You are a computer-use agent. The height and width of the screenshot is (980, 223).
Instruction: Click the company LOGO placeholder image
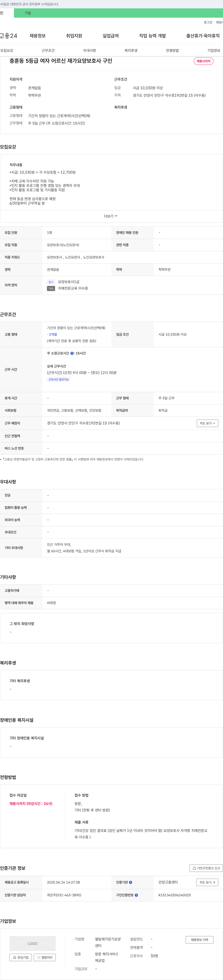33,944
